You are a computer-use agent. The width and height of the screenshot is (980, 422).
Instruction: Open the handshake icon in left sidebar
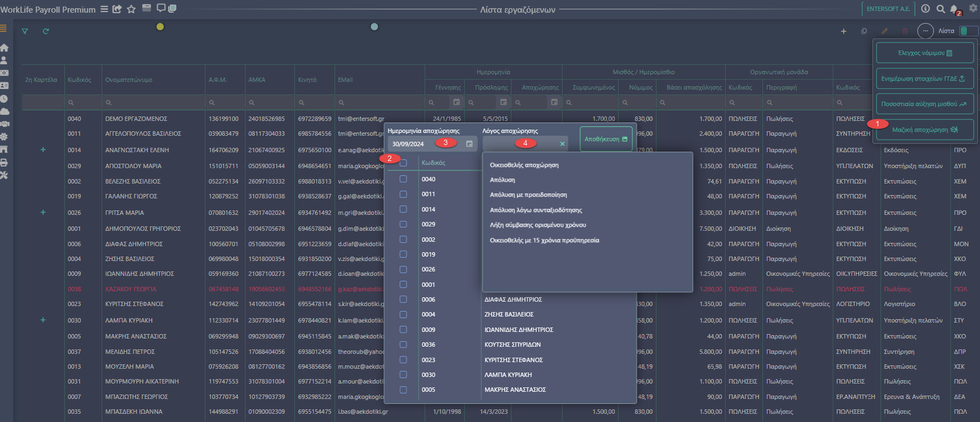(x=4, y=124)
